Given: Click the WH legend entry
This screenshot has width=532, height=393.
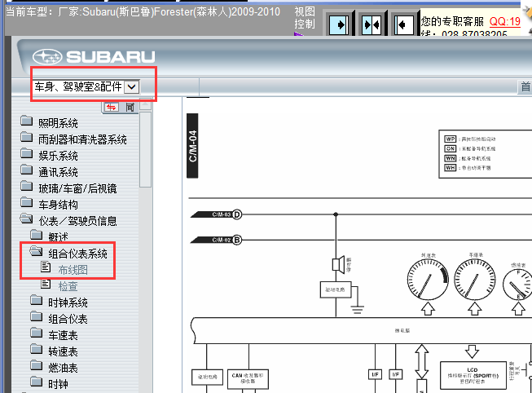Looking at the screenshot, I should click(x=468, y=167).
